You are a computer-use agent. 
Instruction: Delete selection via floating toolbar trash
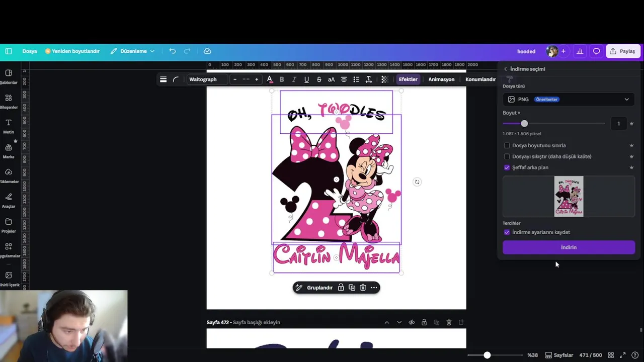tap(363, 288)
